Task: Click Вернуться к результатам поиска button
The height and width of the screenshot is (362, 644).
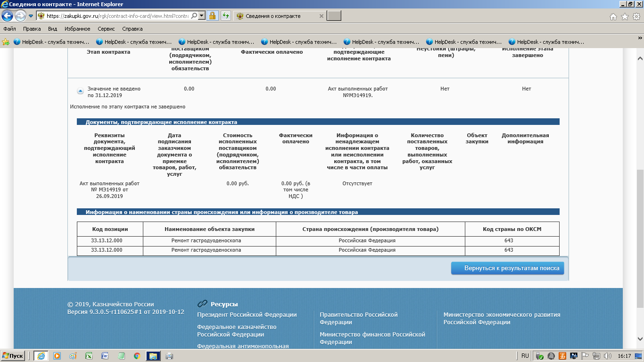Action: click(x=507, y=268)
